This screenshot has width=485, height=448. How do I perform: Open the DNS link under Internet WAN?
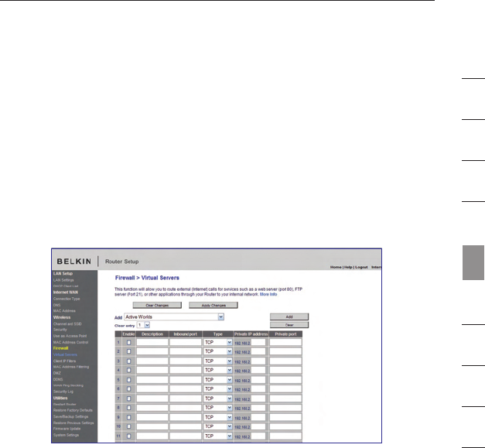click(56, 305)
